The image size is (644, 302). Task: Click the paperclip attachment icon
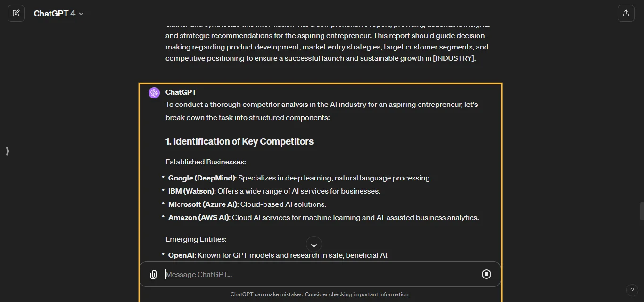(x=153, y=274)
